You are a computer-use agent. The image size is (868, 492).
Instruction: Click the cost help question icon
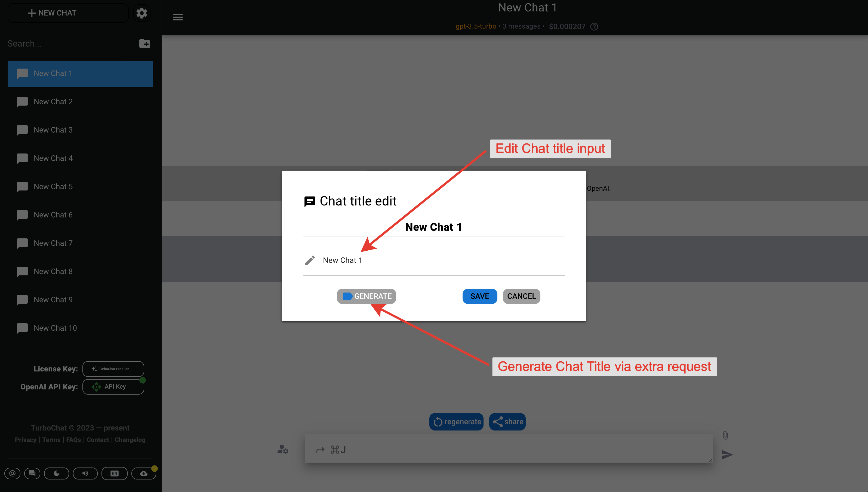594,26
